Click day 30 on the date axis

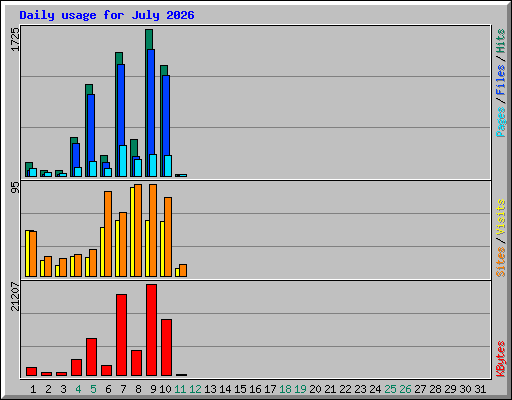point(465,389)
